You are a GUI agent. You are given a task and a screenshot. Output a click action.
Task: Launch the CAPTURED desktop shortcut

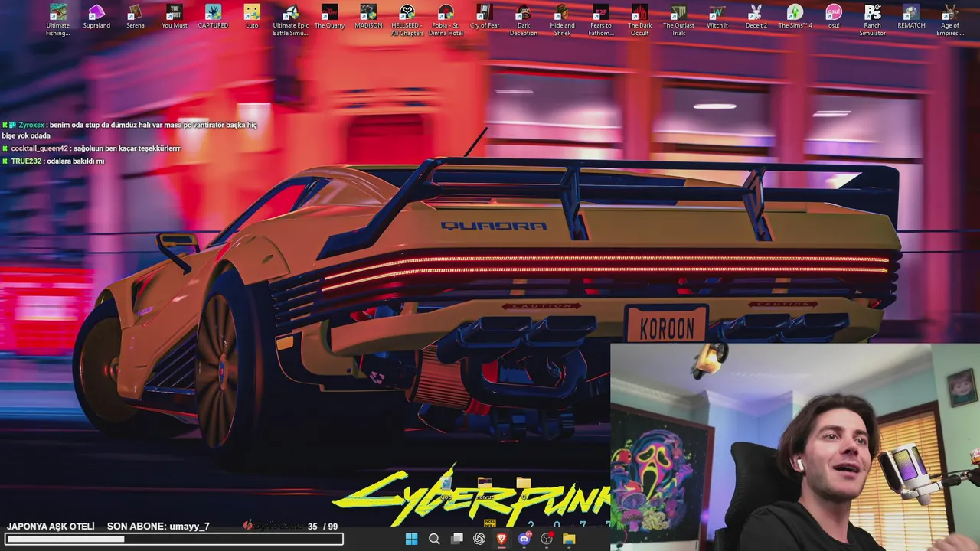pos(213,17)
